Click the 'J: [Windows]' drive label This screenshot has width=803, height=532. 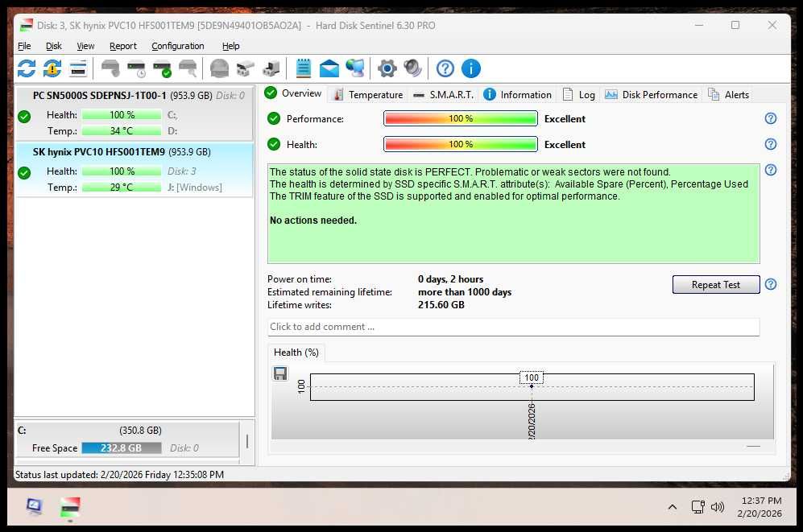pos(195,188)
